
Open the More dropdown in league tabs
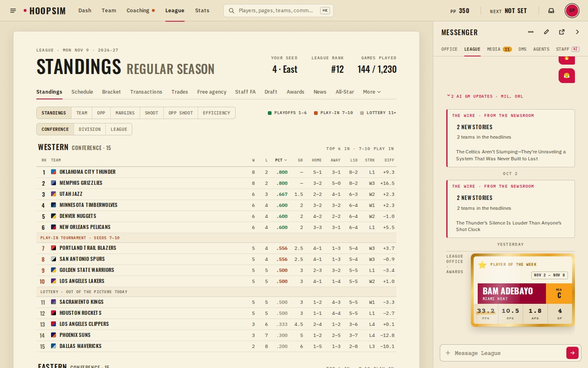(x=372, y=92)
